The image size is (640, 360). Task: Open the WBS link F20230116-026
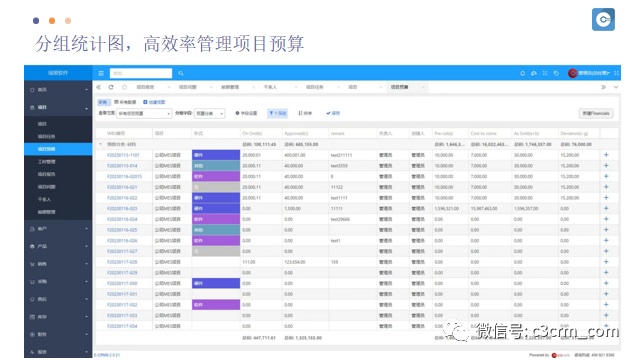(x=122, y=240)
